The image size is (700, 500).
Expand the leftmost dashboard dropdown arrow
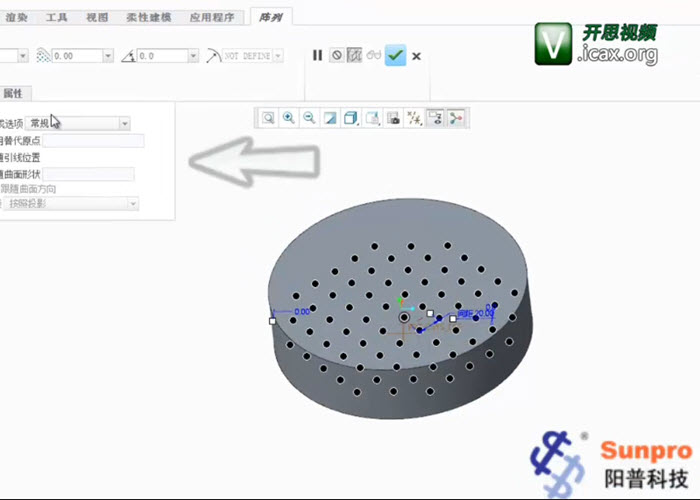23,56
